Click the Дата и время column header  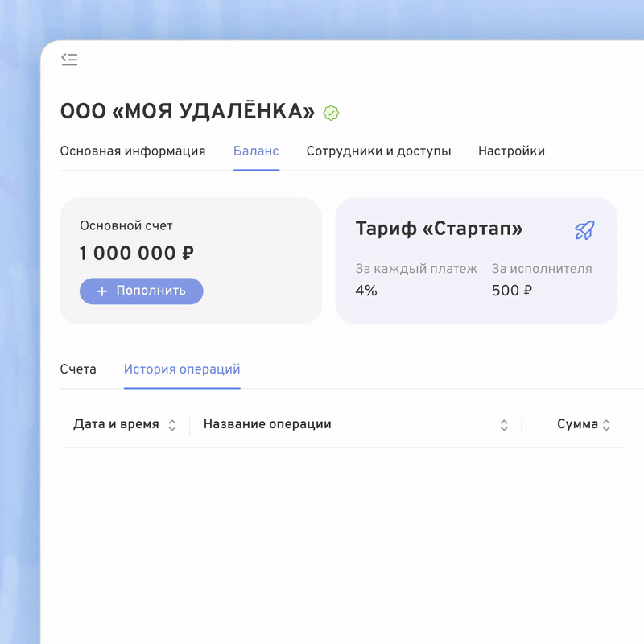(116, 424)
